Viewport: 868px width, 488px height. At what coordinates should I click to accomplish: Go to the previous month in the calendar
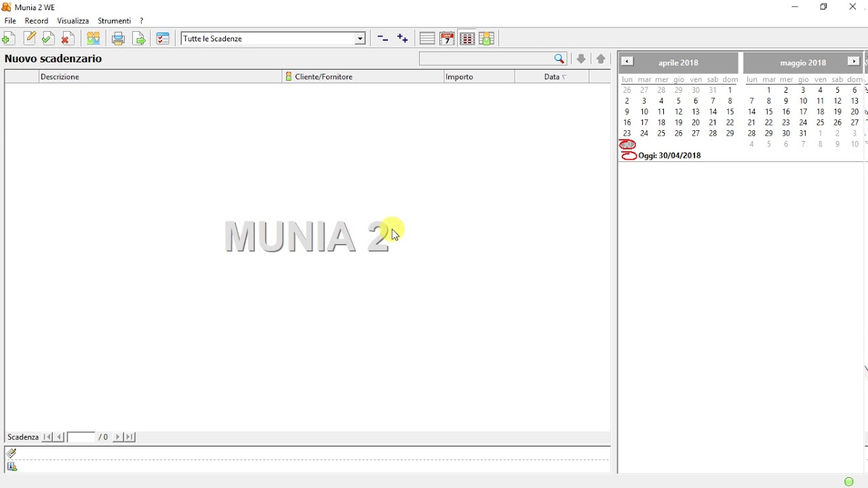627,62
